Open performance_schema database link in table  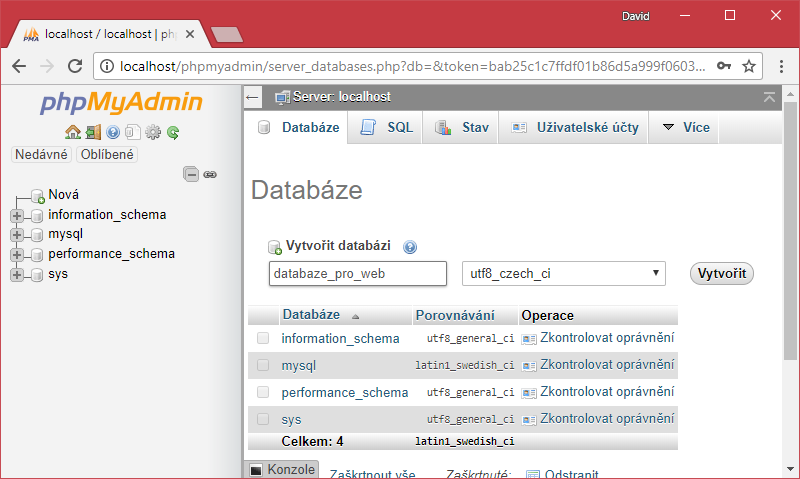click(x=345, y=393)
